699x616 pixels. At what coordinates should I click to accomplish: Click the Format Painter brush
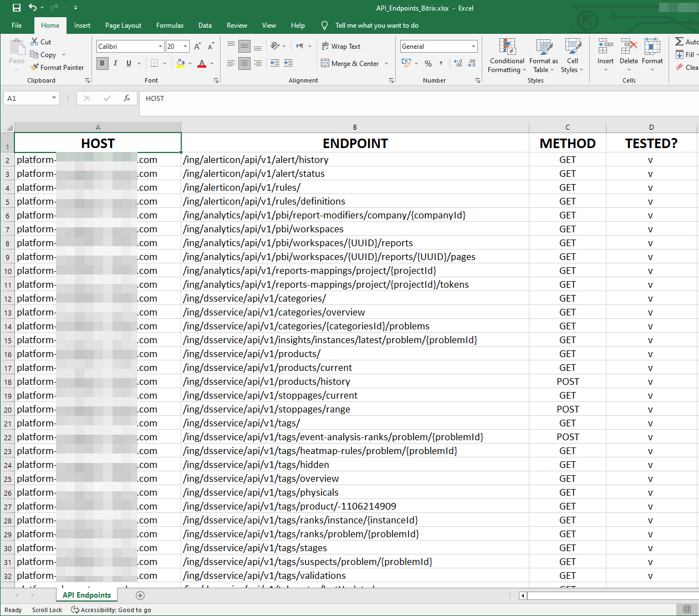34,67
